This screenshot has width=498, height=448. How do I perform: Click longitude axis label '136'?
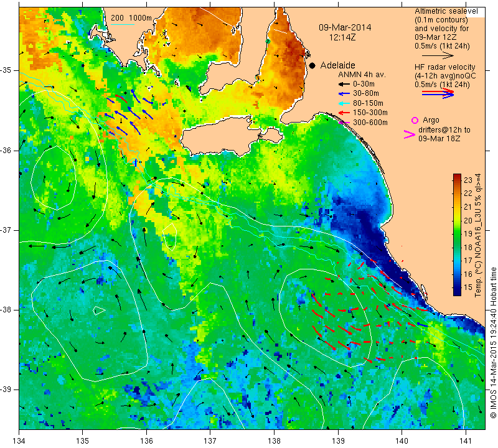[146, 441]
